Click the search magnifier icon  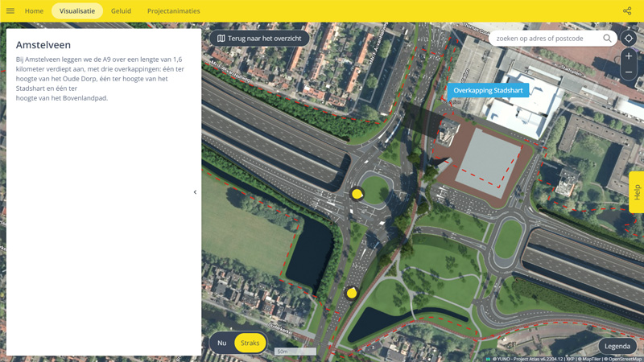click(x=607, y=39)
